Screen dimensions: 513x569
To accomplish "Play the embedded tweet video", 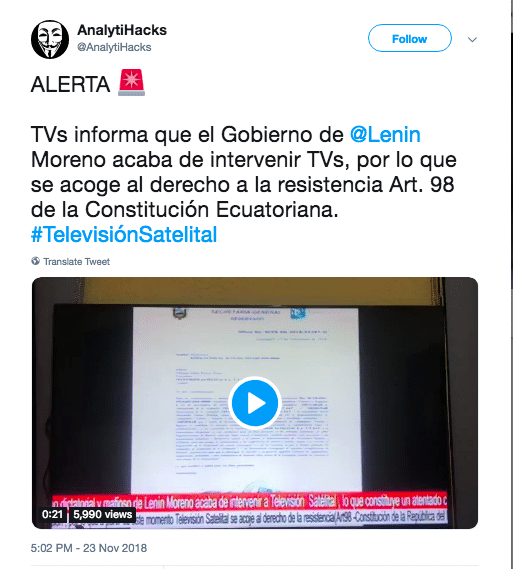I will tap(255, 403).
